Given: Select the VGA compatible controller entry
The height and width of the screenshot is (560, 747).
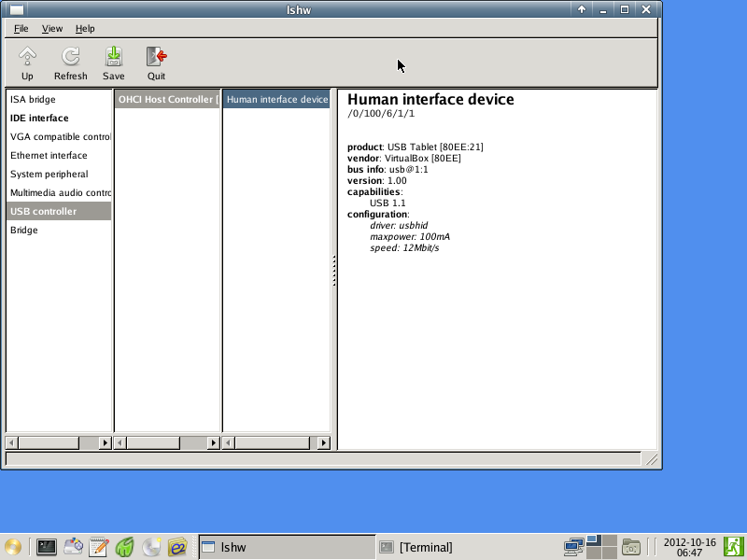Looking at the screenshot, I should (59, 136).
